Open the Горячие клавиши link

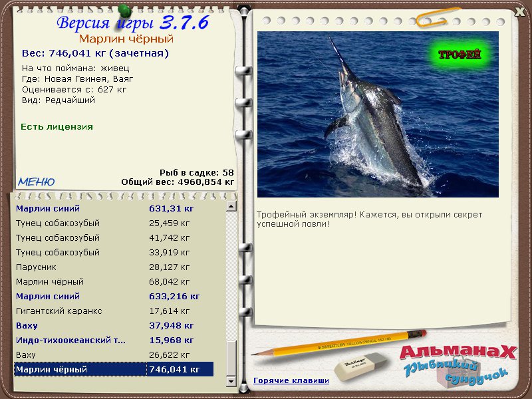click(x=291, y=380)
